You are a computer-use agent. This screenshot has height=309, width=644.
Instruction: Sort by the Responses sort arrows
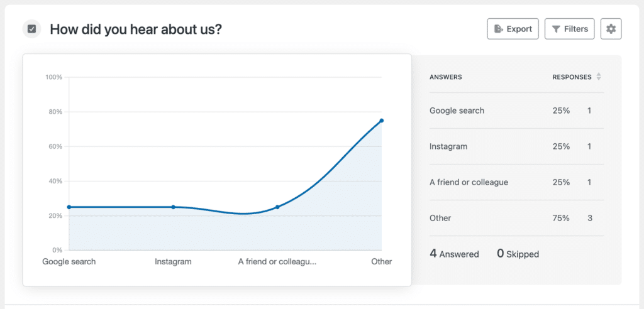(x=599, y=77)
